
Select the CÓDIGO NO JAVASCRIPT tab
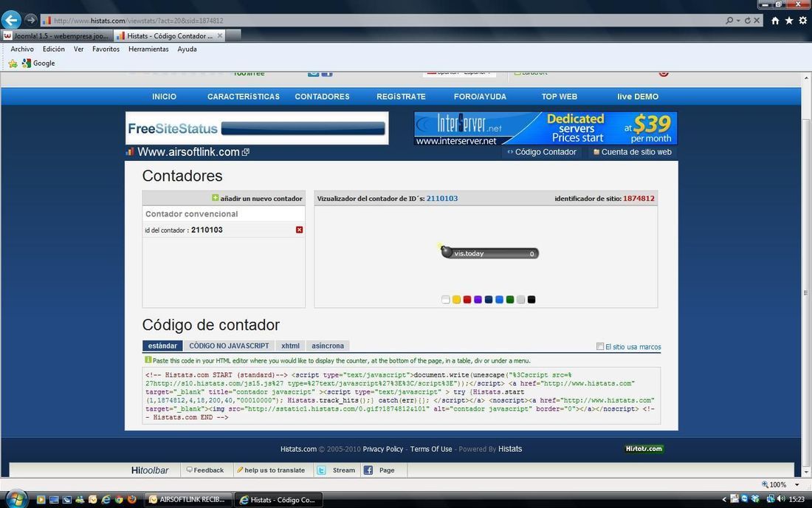coord(229,346)
